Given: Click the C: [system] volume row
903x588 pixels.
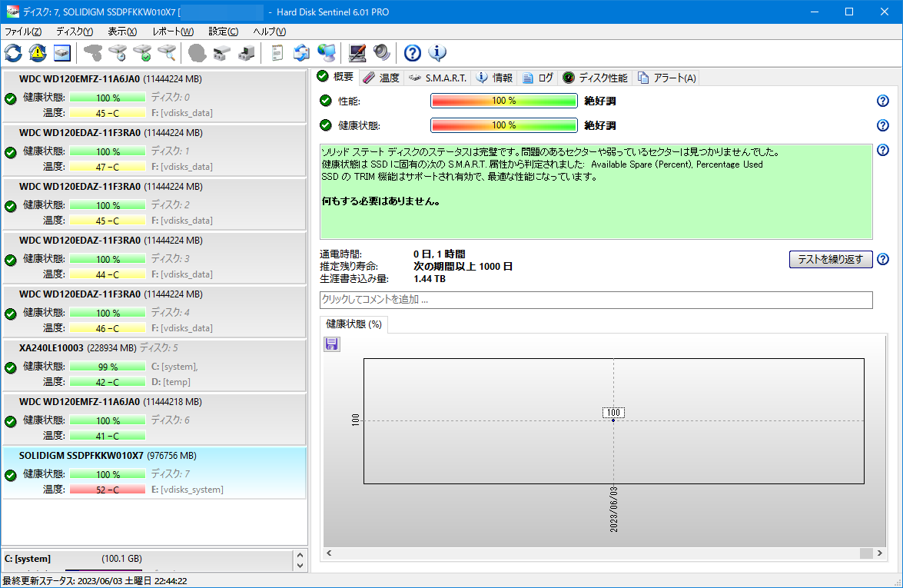Looking at the screenshot, I should [148, 559].
